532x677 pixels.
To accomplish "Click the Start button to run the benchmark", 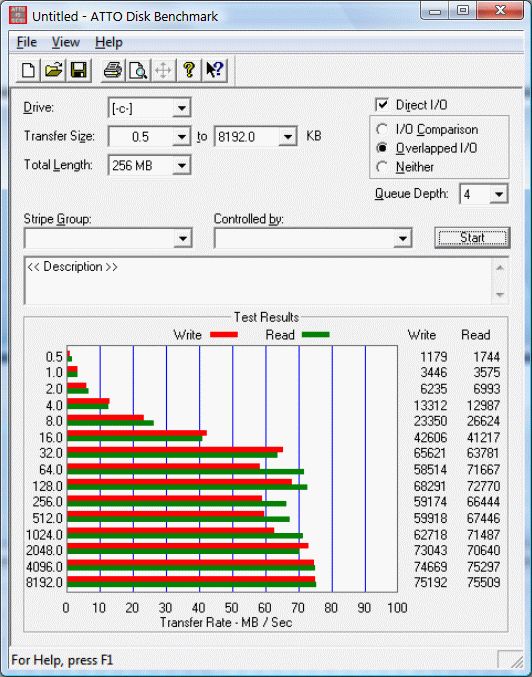I will click(x=472, y=238).
